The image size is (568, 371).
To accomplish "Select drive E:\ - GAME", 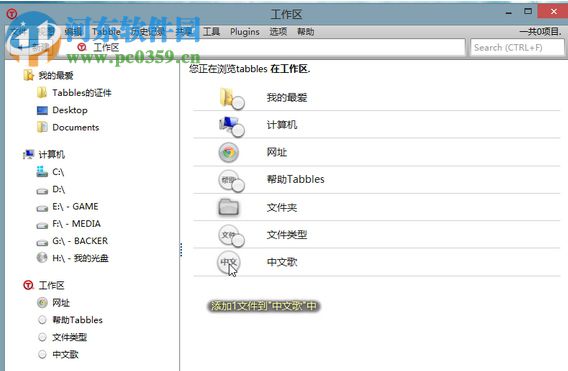I will coord(67,207).
